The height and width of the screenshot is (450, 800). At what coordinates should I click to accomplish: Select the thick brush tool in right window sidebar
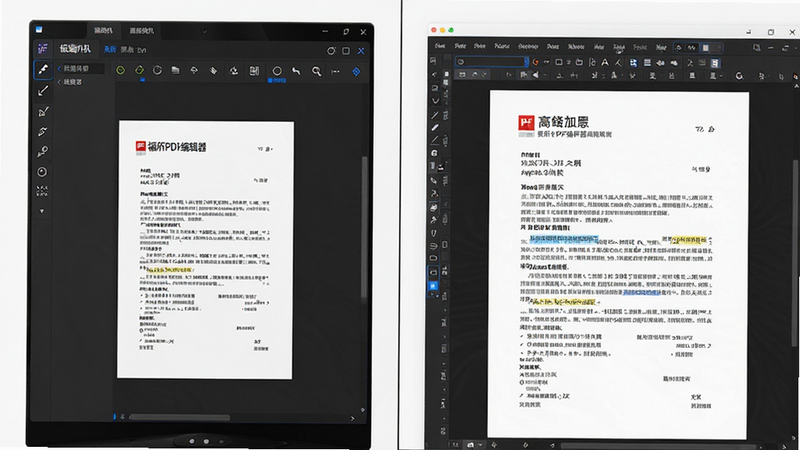click(x=435, y=128)
